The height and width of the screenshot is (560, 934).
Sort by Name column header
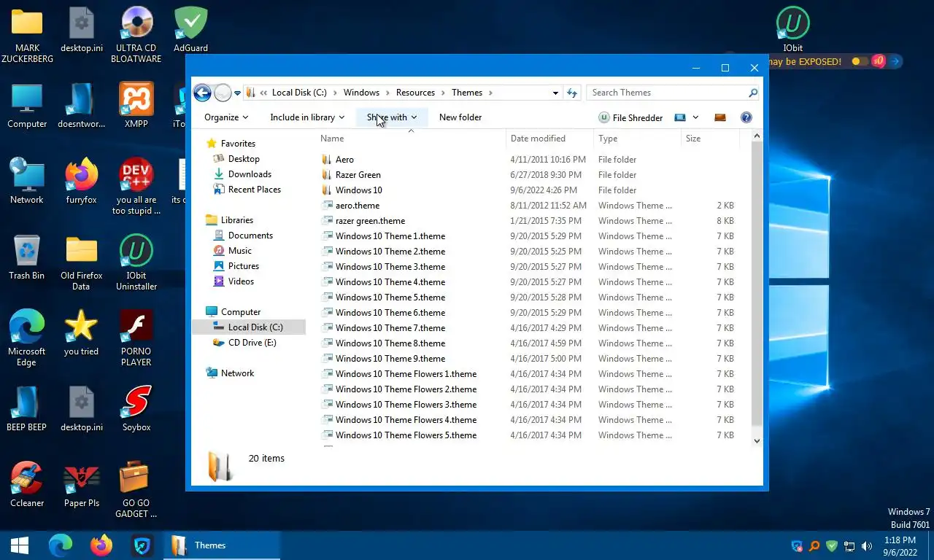(411, 139)
